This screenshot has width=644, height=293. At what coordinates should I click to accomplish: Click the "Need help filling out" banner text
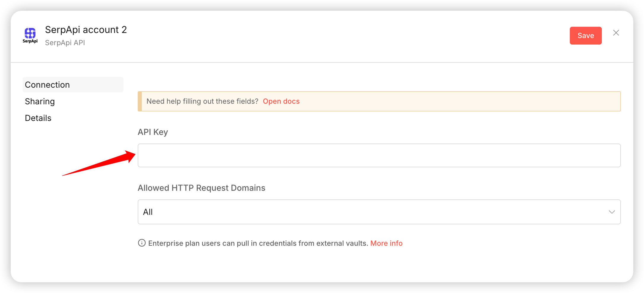pos(202,101)
